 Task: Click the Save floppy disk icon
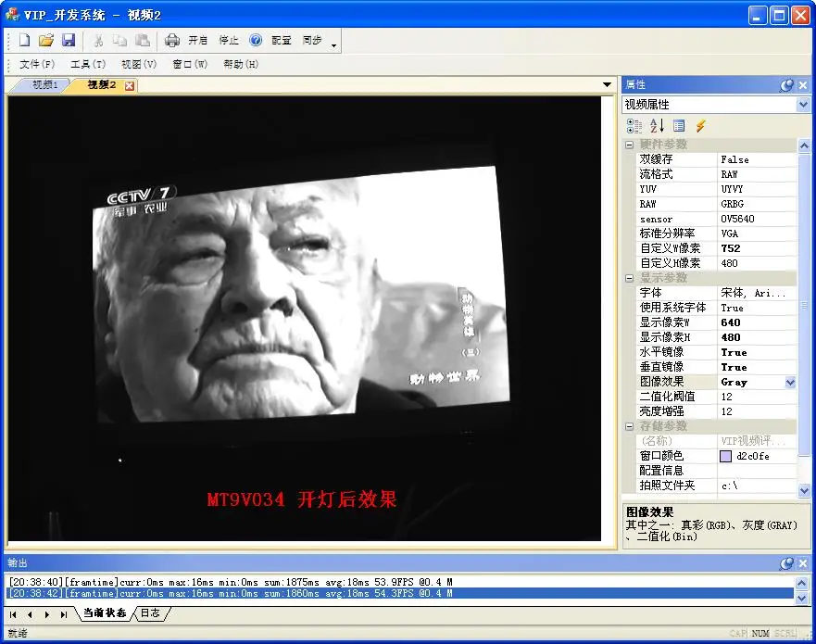coord(69,40)
